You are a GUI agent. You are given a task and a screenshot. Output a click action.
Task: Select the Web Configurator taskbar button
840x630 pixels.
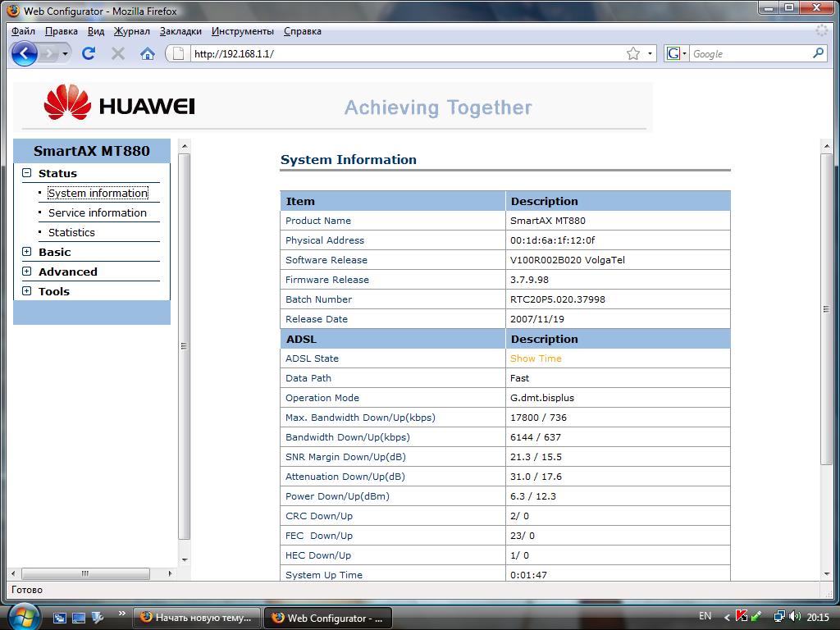[328, 618]
